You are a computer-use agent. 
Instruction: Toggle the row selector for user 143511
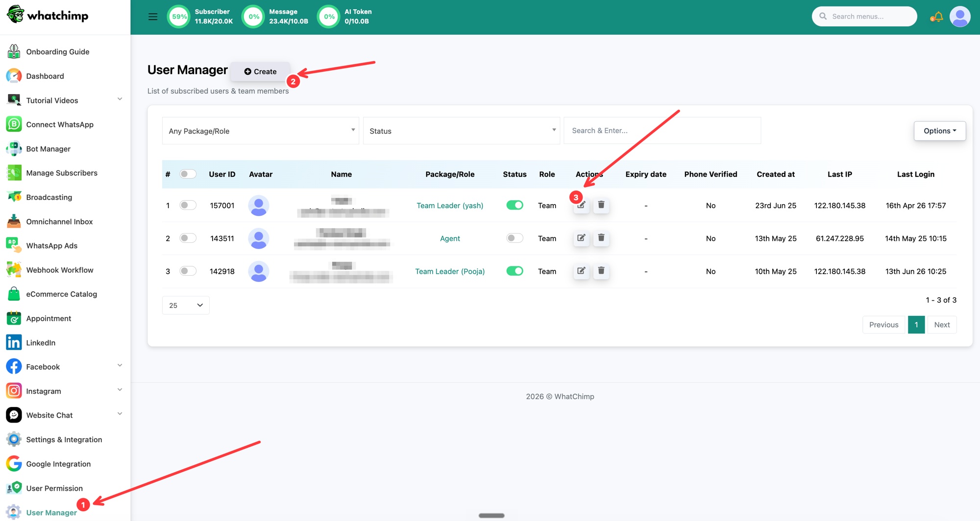188,238
